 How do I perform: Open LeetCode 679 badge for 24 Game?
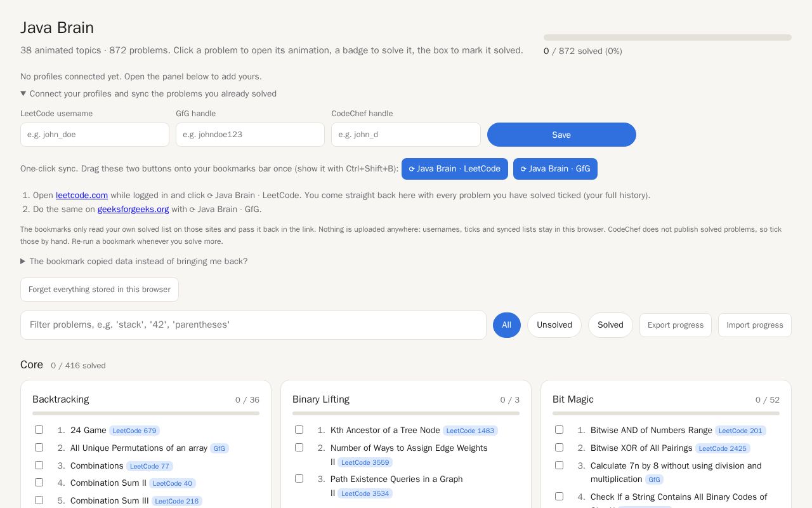pos(134,431)
